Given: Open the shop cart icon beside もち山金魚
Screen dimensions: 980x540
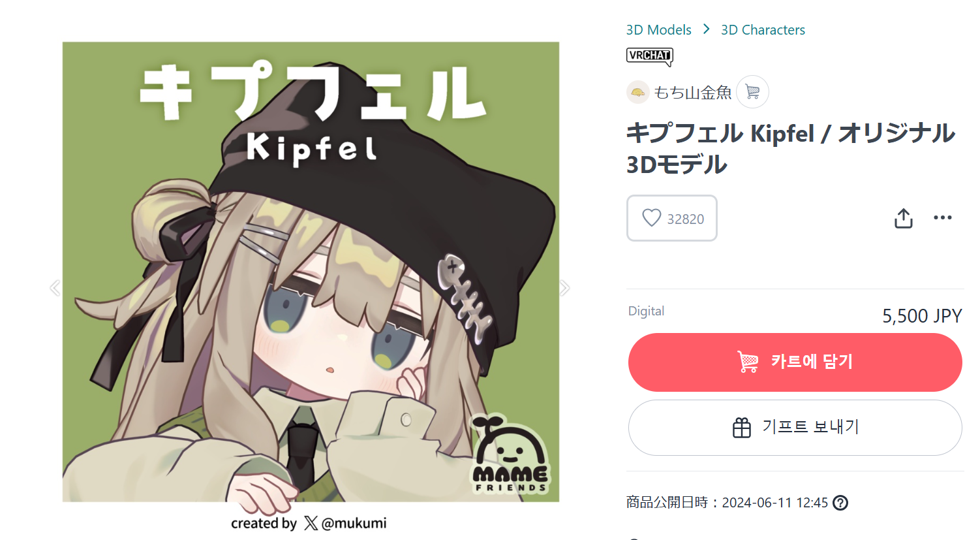Looking at the screenshot, I should tap(752, 92).
